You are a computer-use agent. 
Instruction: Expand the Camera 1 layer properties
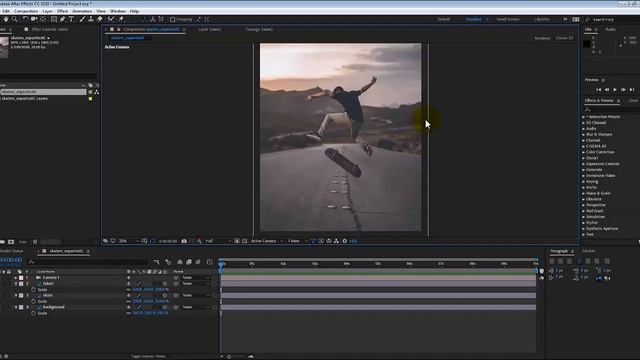[x=16, y=278]
